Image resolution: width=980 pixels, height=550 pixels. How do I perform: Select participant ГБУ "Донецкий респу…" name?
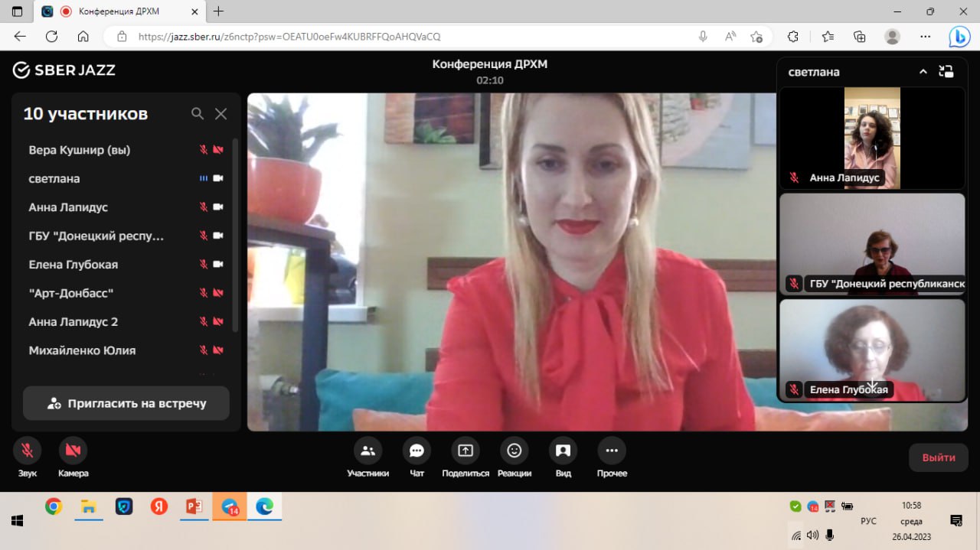click(x=96, y=236)
